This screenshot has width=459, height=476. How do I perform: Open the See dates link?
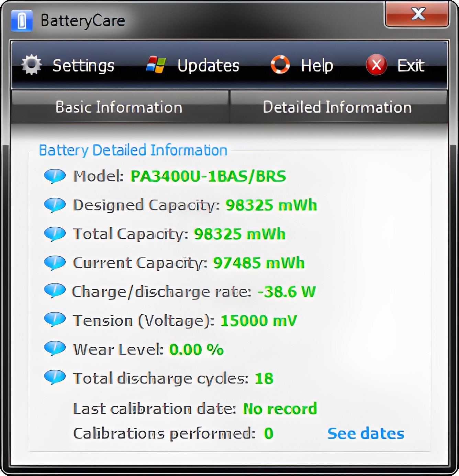(x=366, y=433)
